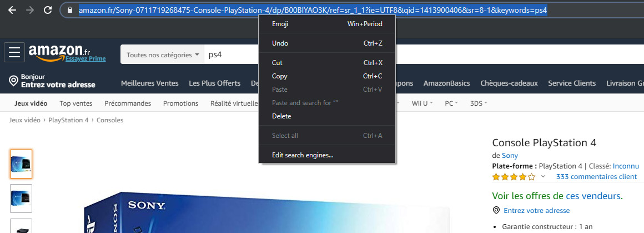Choose Delete in the context menu
This screenshot has width=644, height=233.
[x=327, y=116]
